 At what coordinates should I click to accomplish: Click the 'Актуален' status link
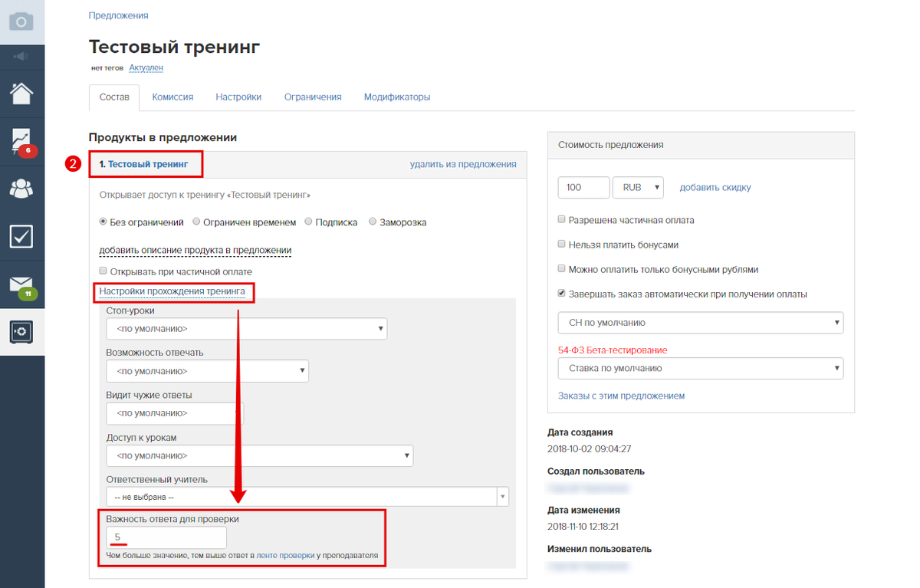[x=146, y=68]
